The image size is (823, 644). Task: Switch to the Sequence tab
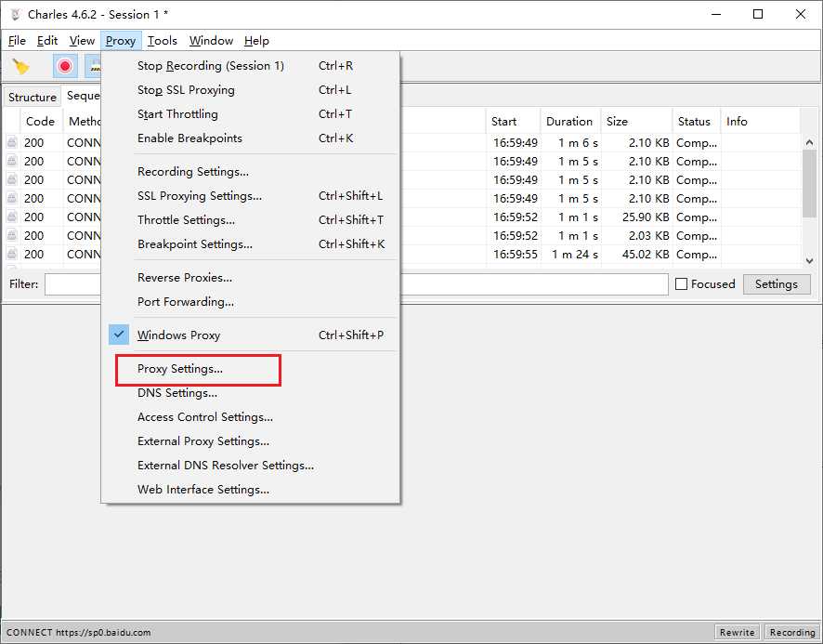(83, 96)
